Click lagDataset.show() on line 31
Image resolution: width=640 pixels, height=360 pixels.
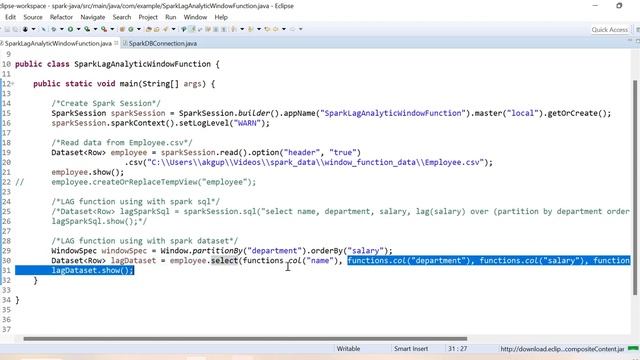pos(92,270)
